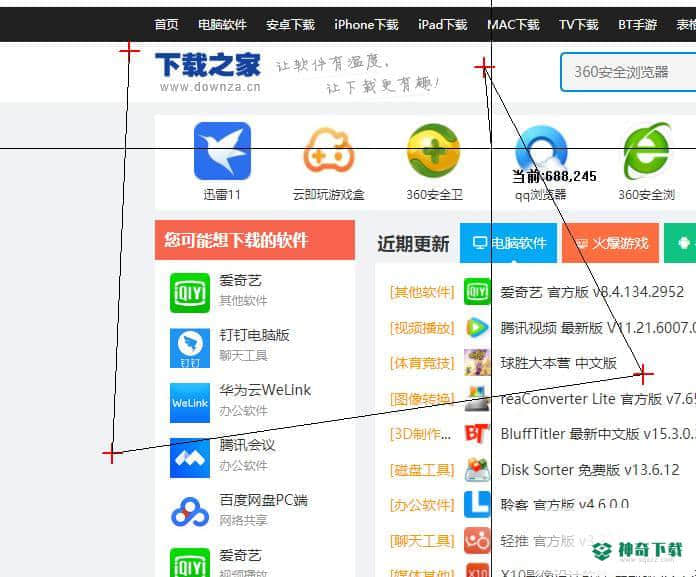Go to 首页 in the navigation bar

(x=166, y=24)
